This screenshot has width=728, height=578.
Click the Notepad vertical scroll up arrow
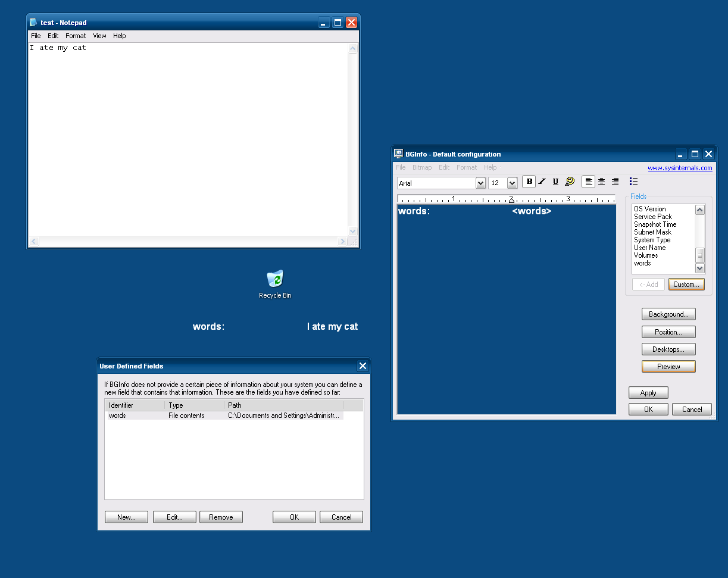click(352, 49)
